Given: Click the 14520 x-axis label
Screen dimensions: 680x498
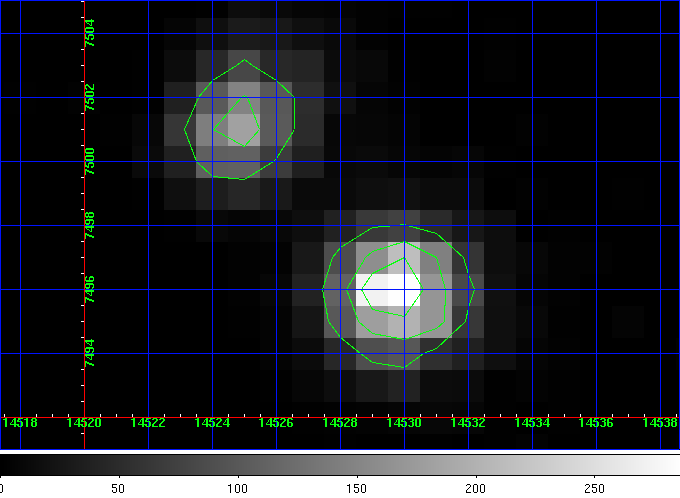Looking at the screenshot, I should tap(84, 423).
